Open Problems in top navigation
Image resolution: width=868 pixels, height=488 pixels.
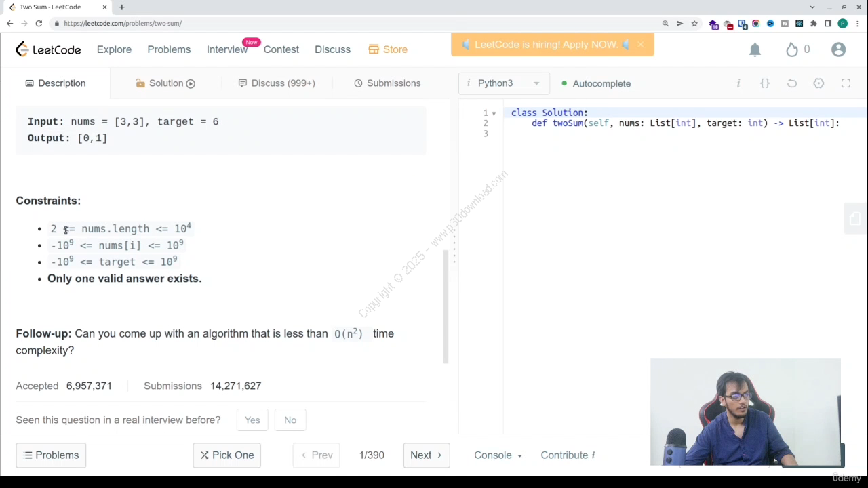[x=169, y=49]
